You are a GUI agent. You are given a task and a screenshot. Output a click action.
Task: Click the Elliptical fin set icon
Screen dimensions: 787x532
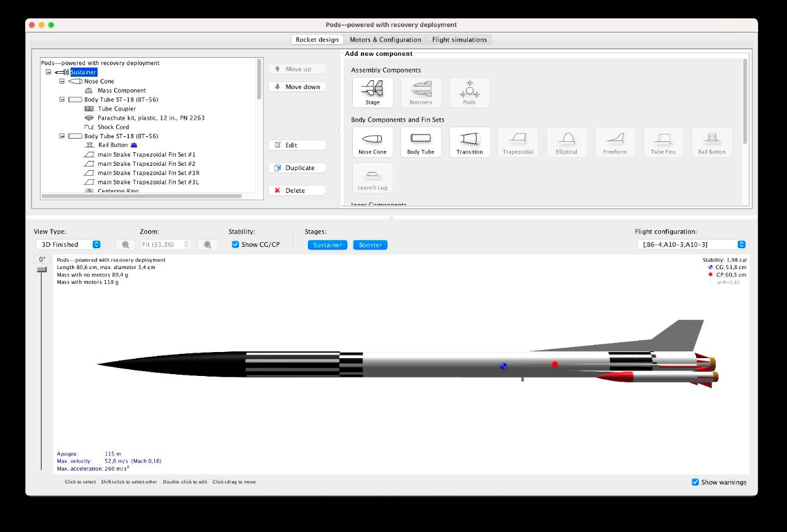[x=566, y=142]
